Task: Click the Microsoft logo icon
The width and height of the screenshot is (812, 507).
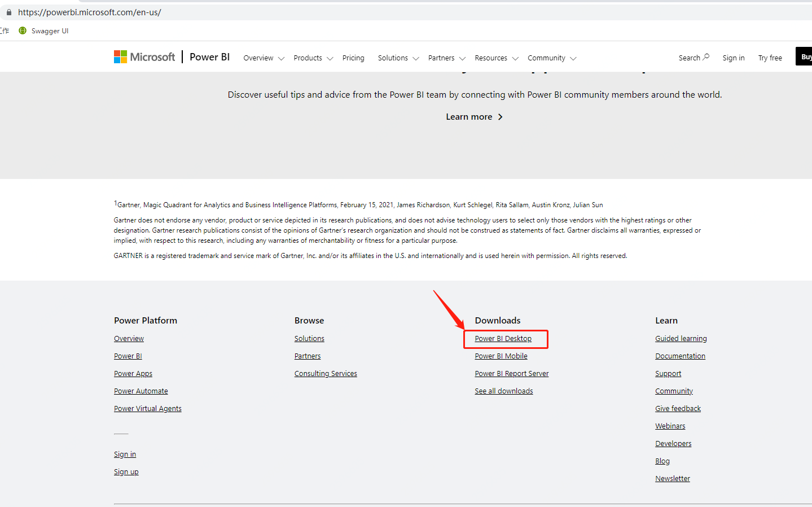Action: click(x=120, y=56)
